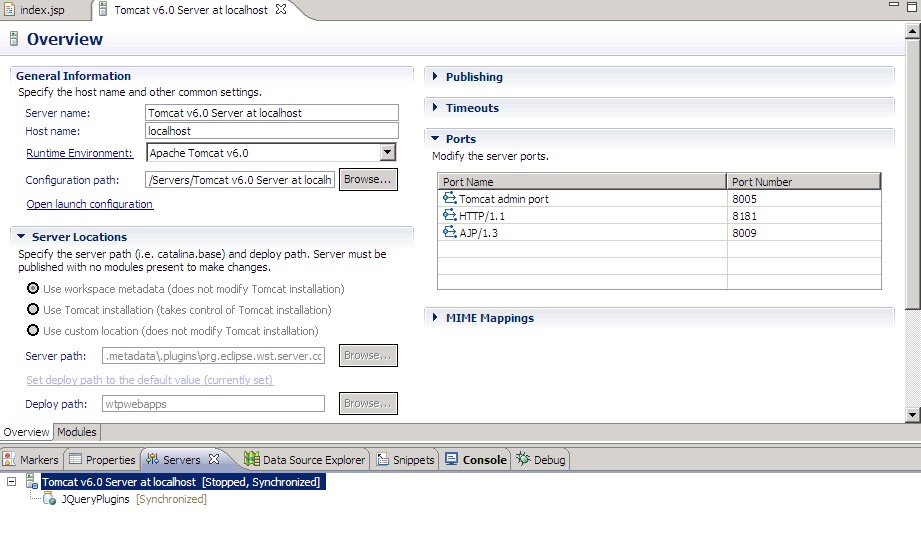Click the Tomcat server editor tab icon

(x=103, y=9)
